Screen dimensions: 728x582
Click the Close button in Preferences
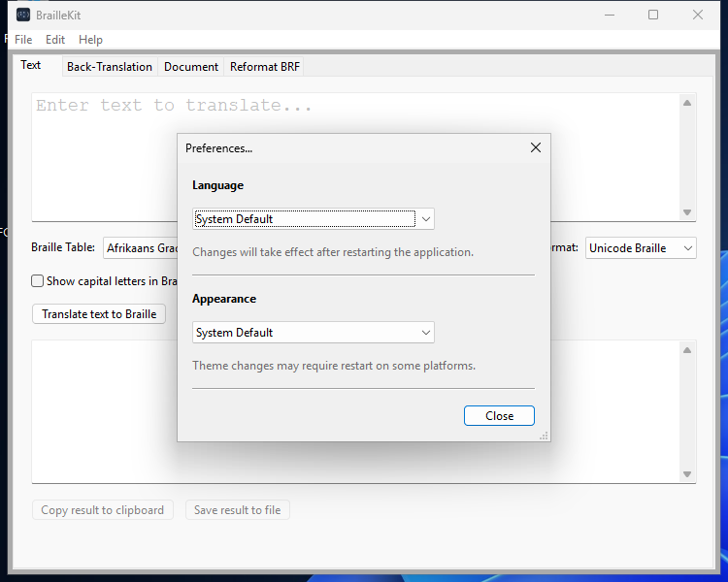point(499,416)
